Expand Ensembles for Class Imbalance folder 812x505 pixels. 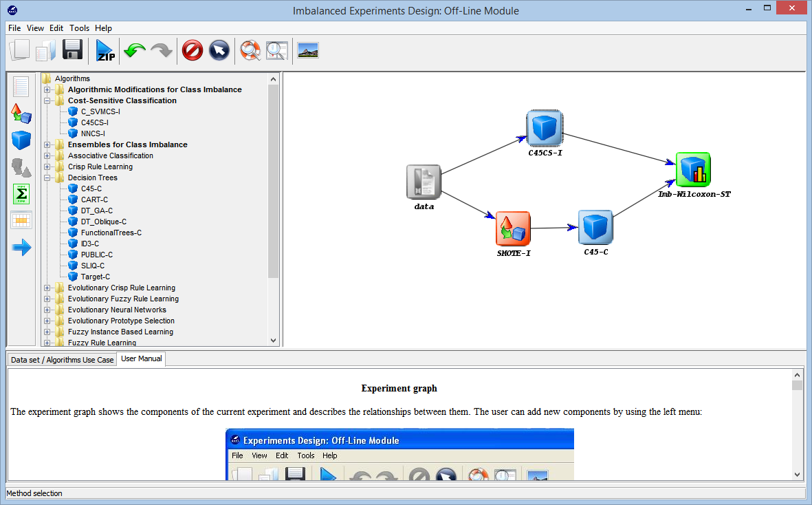pos(47,144)
